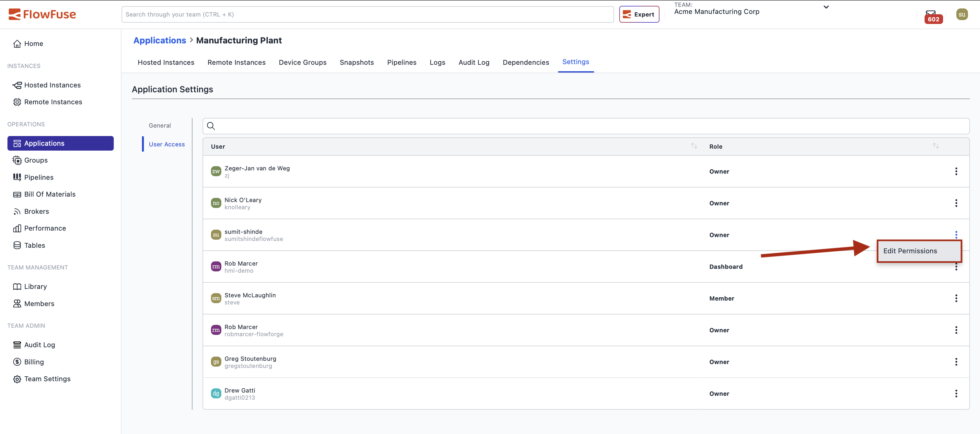Open the su user avatar menu
980x434 pixels.
tap(962, 15)
